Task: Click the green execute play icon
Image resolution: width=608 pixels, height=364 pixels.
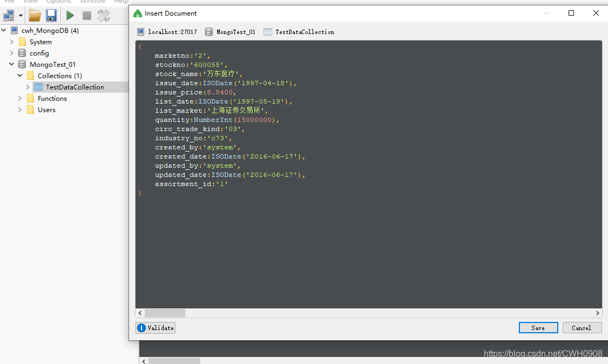Action: (x=70, y=16)
